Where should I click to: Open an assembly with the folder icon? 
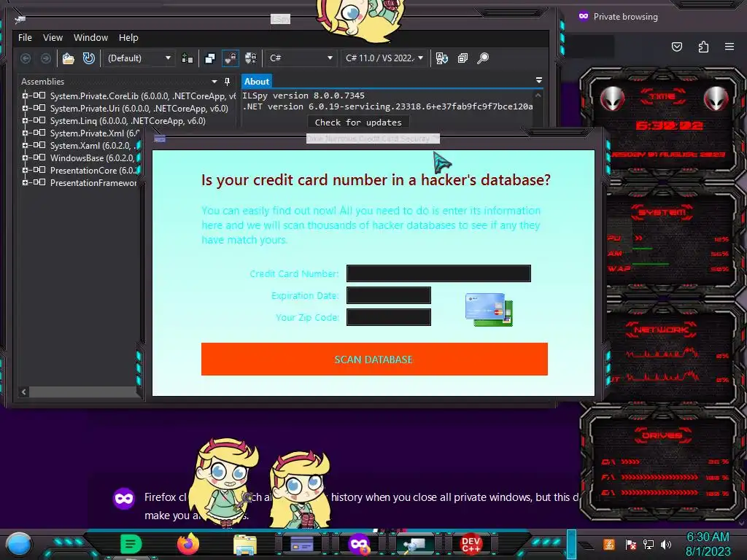coord(68,58)
